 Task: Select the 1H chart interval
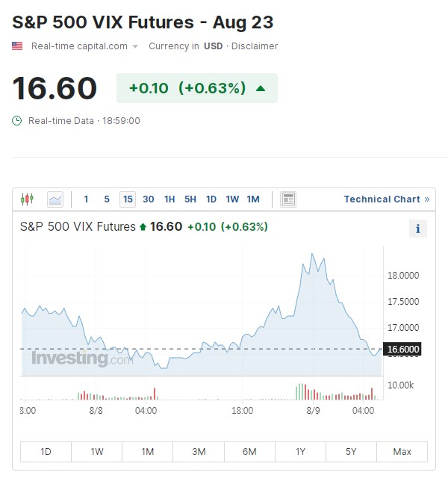[169, 199]
